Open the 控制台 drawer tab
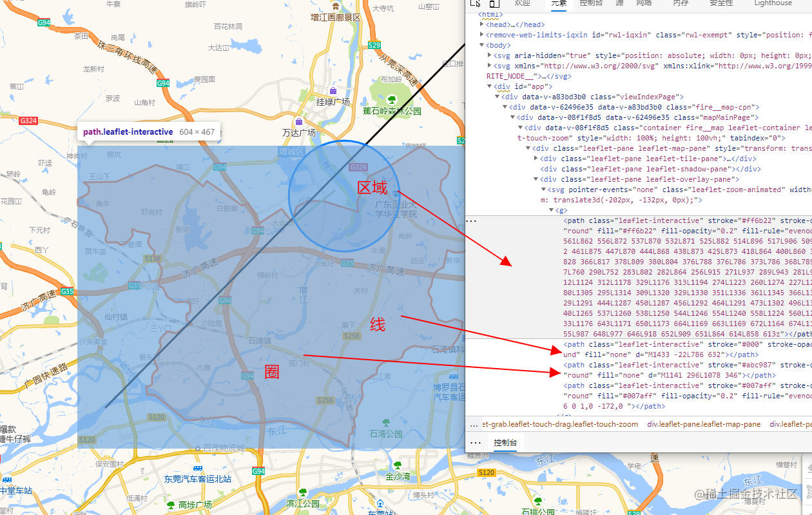The height and width of the screenshot is (515, 812). coord(505,442)
